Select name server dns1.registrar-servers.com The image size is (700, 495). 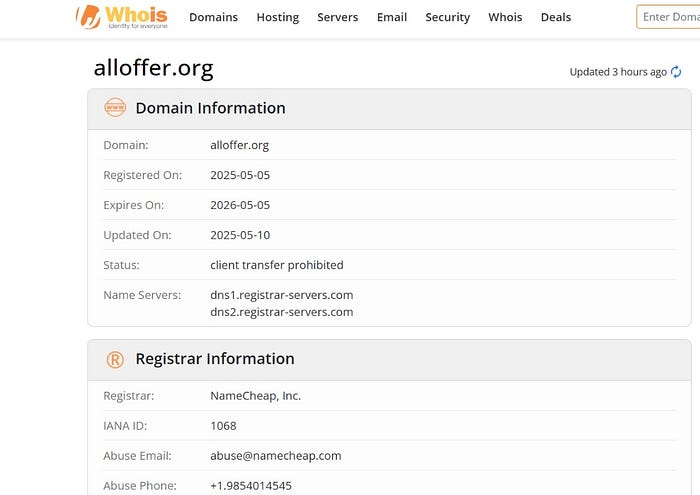tap(282, 295)
